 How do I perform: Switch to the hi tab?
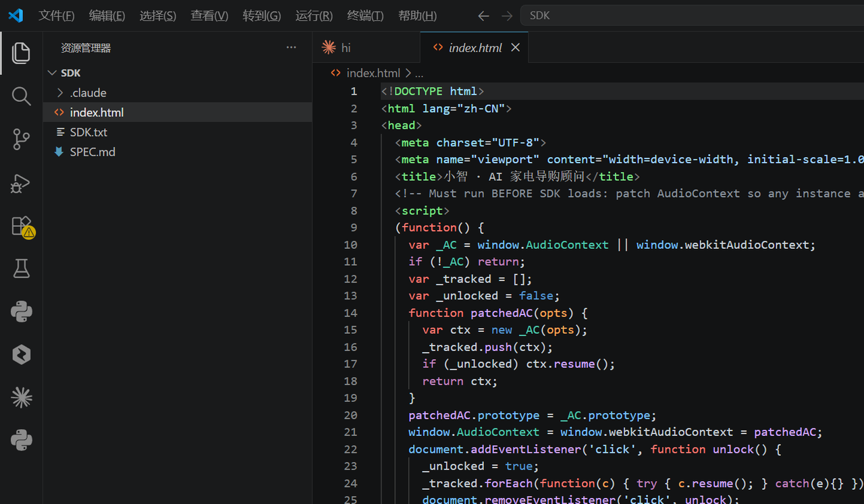coord(367,47)
